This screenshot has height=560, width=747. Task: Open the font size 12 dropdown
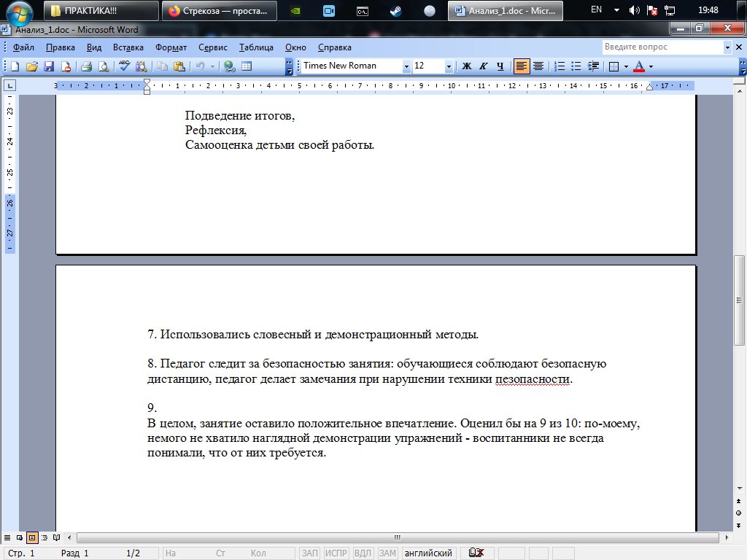(449, 66)
